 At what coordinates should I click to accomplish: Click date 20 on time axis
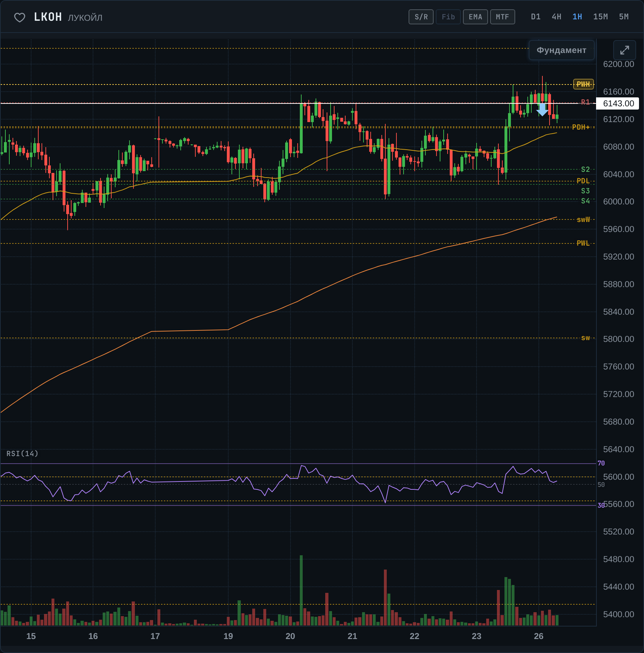290,636
